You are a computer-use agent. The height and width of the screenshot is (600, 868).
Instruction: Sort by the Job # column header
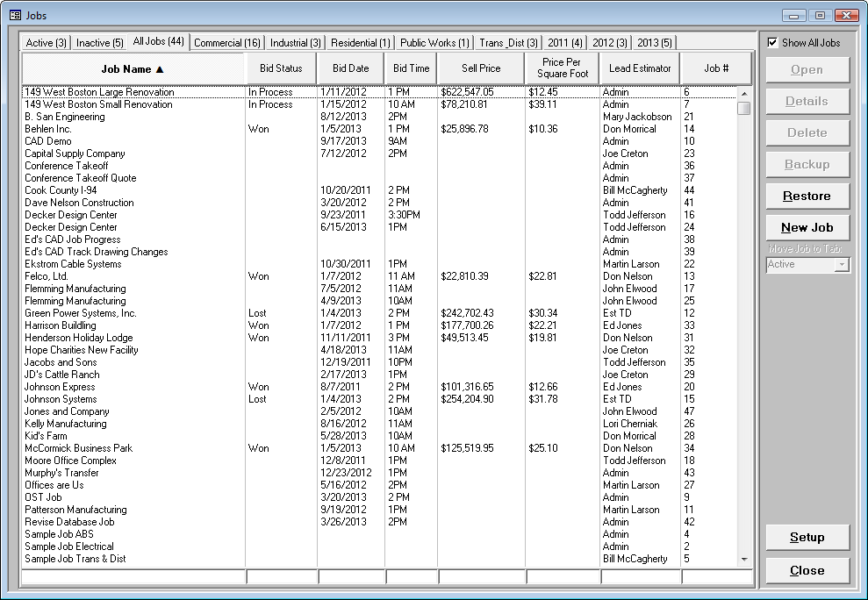click(x=716, y=68)
